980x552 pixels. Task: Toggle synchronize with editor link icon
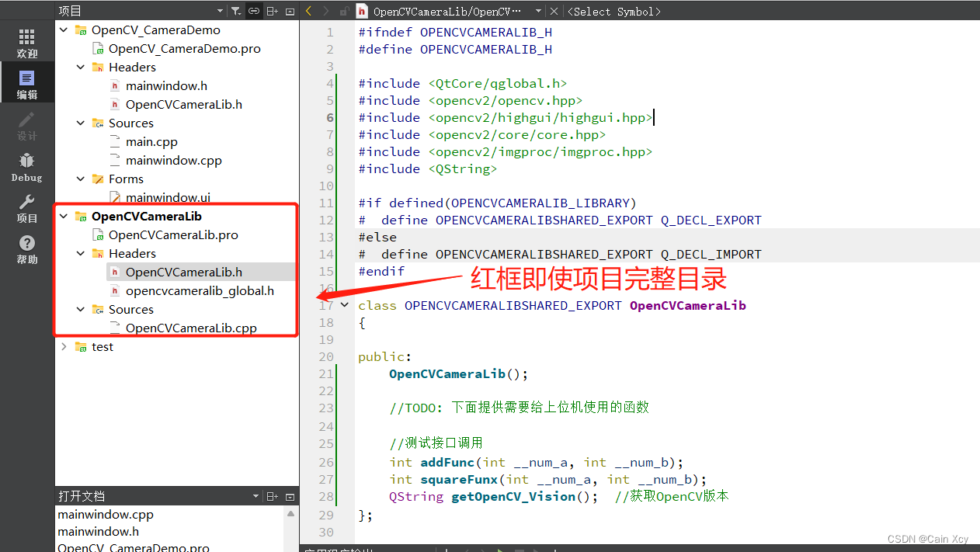(x=254, y=11)
